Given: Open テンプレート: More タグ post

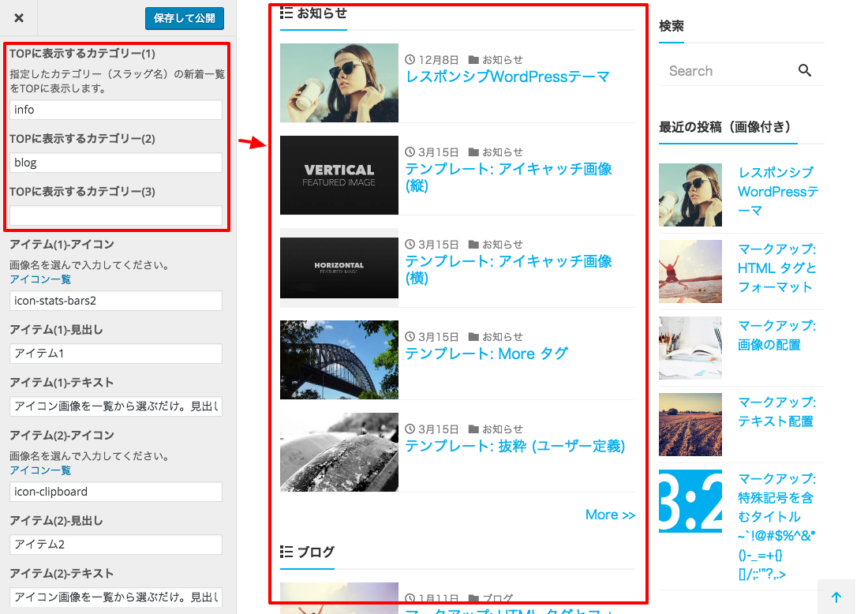Looking at the screenshot, I should tap(487, 354).
